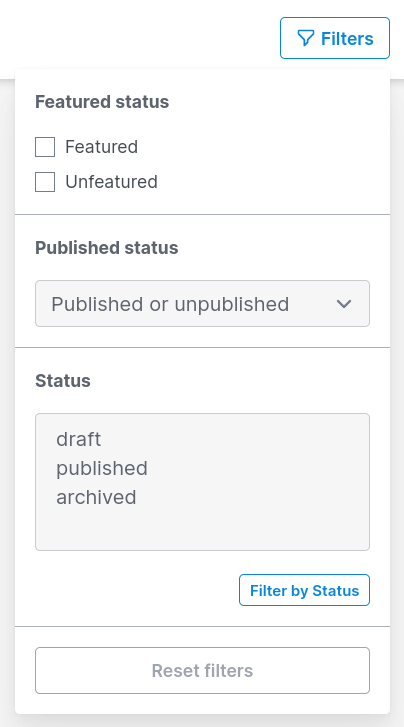Click the Status section heading
Viewport: 404px width, 727px height.
(x=63, y=381)
